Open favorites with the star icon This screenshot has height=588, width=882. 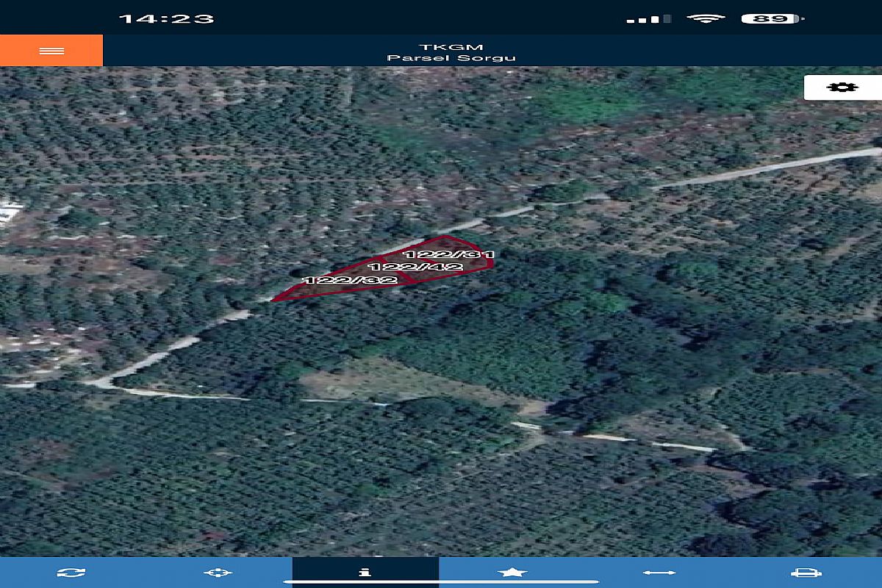coord(512,572)
